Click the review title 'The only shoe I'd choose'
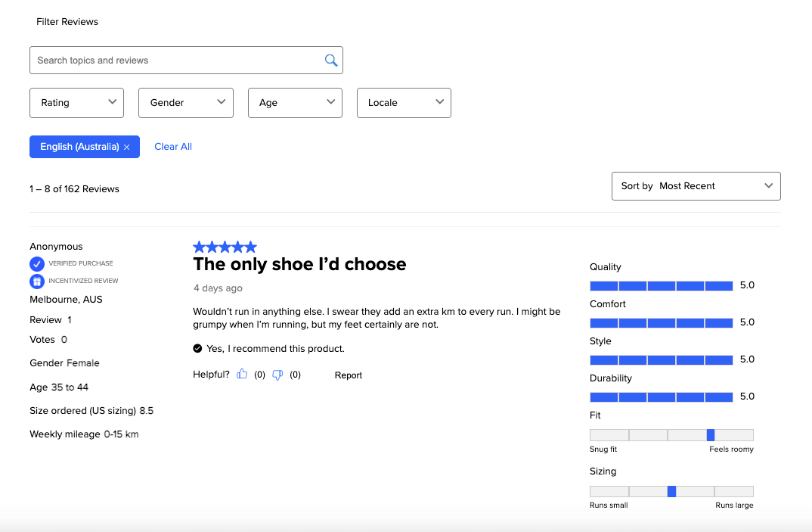This screenshot has width=812, height=532. [x=299, y=264]
